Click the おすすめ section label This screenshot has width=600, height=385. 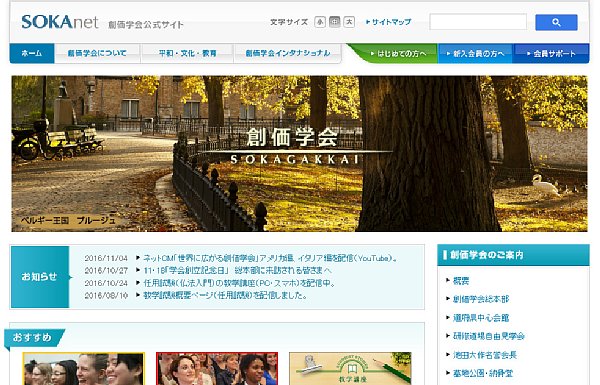pos(33,338)
